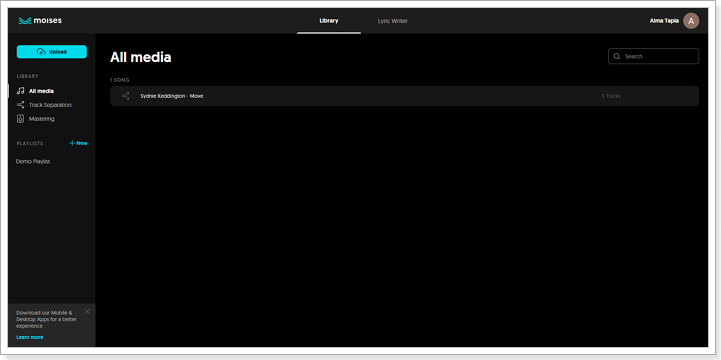Open Track Separation in the sidebar
Image resolution: width=721 pixels, height=360 pixels.
pyautogui.click(x=50, y=105)
